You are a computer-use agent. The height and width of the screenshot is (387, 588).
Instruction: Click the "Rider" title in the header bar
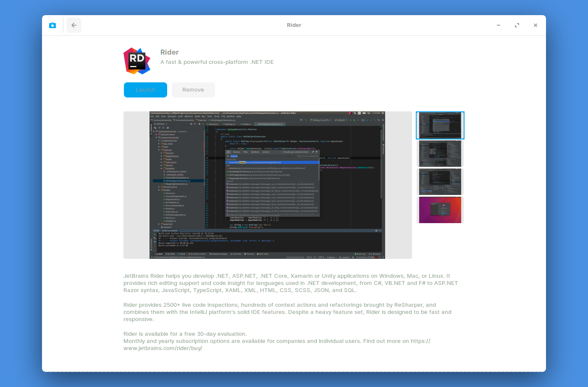[x=294, y=25]
